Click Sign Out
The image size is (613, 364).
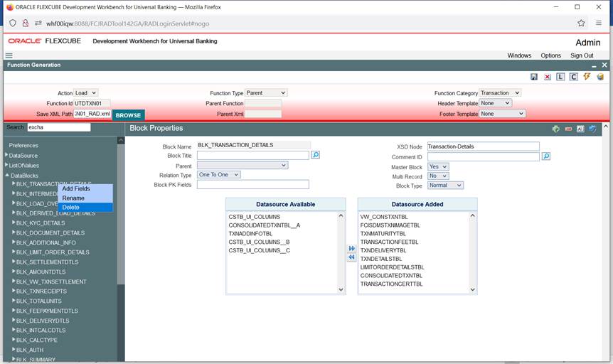582,55
